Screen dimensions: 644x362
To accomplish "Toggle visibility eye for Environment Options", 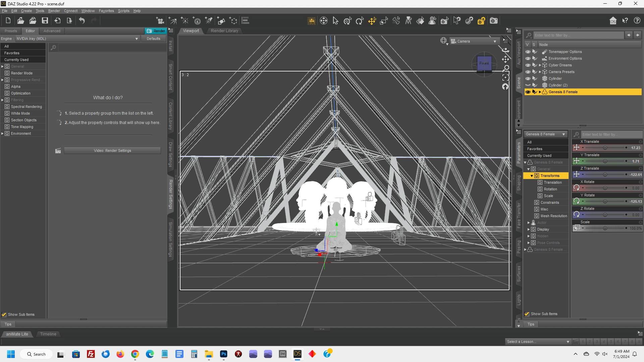I will 528,58.
